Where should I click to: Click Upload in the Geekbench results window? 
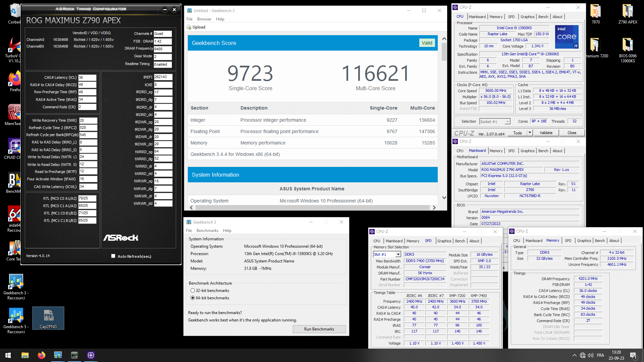tap(196, 27)
